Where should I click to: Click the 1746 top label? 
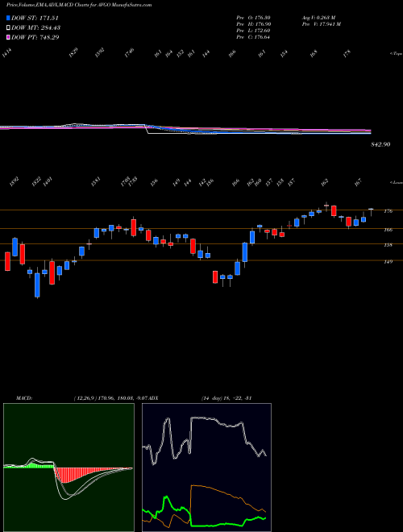(x=129, y=53)
